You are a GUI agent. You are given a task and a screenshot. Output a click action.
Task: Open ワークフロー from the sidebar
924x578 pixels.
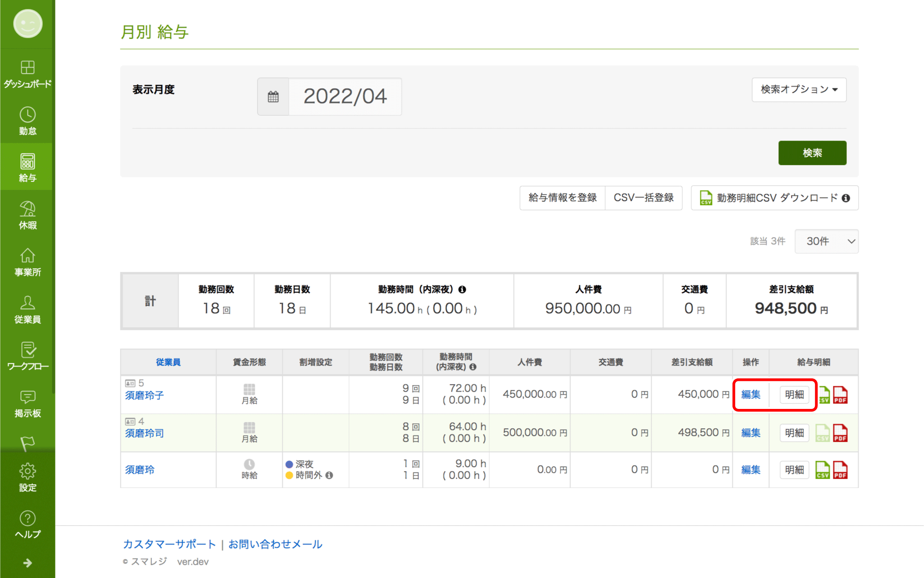pos(28,356)
